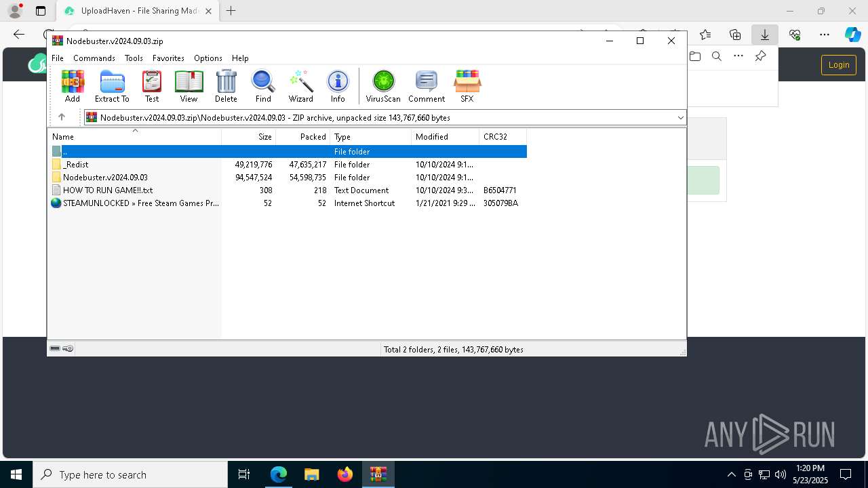Image resolution: width=868 pixels, height=488 pixels.
Task: Open downloads folder icon in panel
Action: tap(695, 56)
